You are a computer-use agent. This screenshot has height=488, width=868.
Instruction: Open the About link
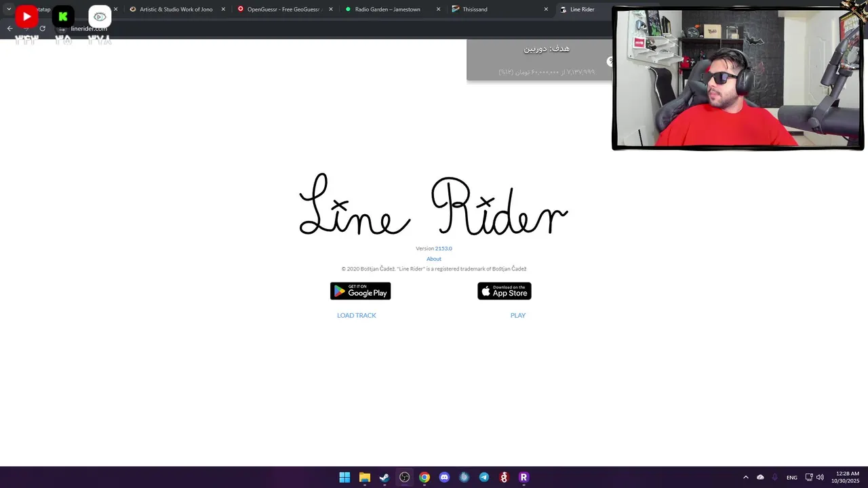pyautogui.click(x=434, y=259)
